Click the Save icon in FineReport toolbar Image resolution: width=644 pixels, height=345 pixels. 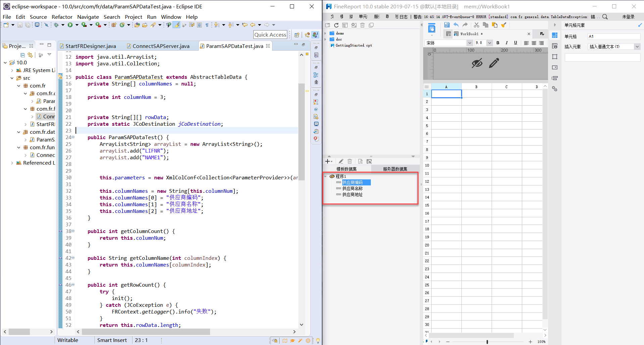point(447,25)
